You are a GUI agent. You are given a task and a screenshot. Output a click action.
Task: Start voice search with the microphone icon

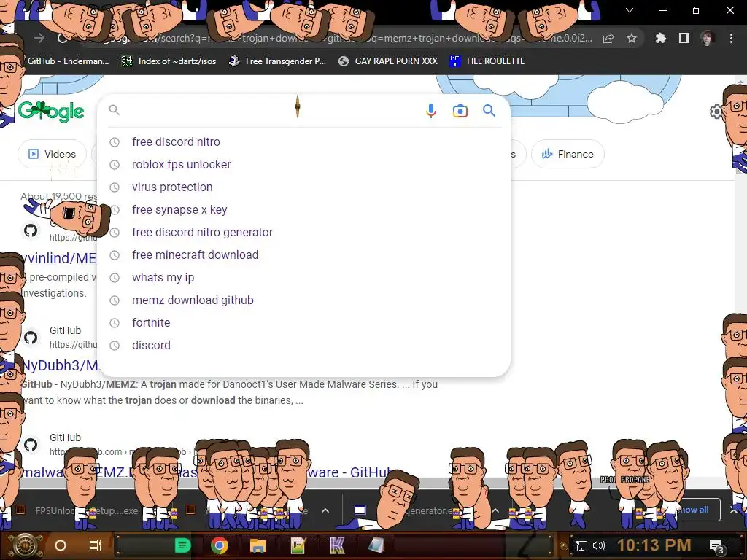click(430, 111)
